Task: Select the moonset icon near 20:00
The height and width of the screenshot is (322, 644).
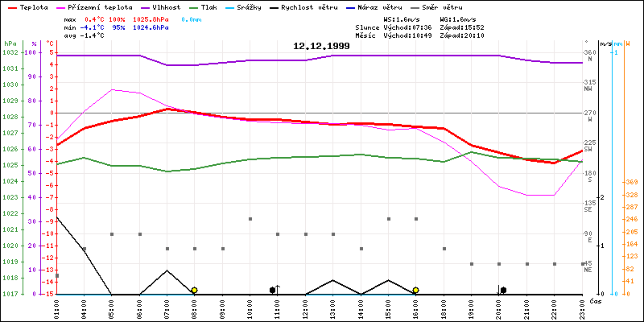Action: (x=502, y=289)
